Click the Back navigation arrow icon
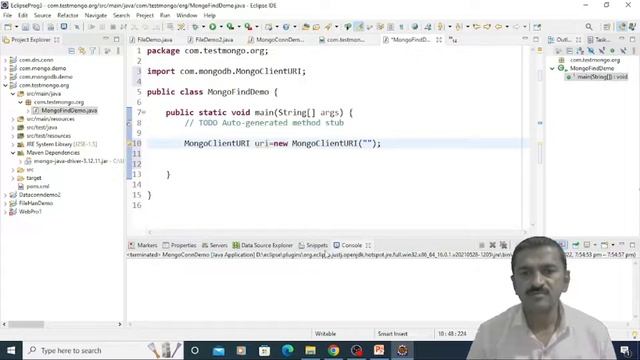 coord(498,27)
